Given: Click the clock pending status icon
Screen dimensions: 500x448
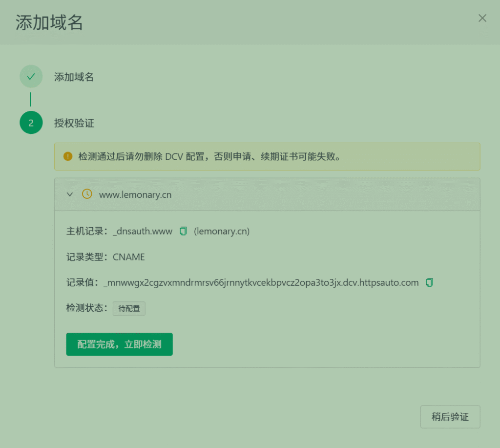Looking at the screenshot, I should (x=87, y=194).
